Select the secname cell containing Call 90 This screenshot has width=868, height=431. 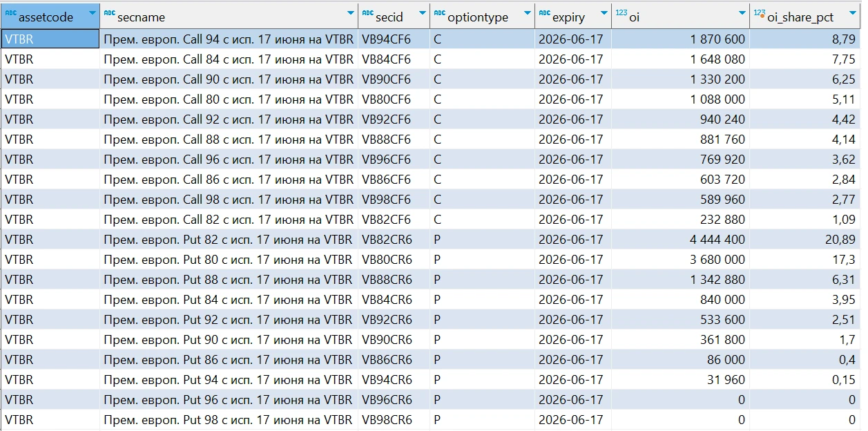pos(229,79)
